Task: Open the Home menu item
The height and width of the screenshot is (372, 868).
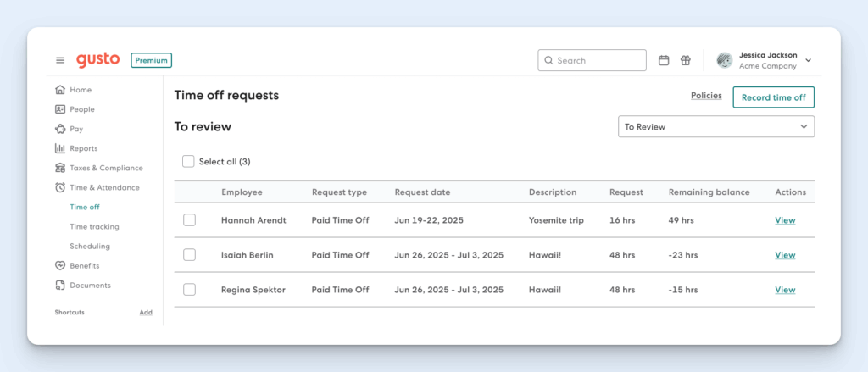Action: 81,90
